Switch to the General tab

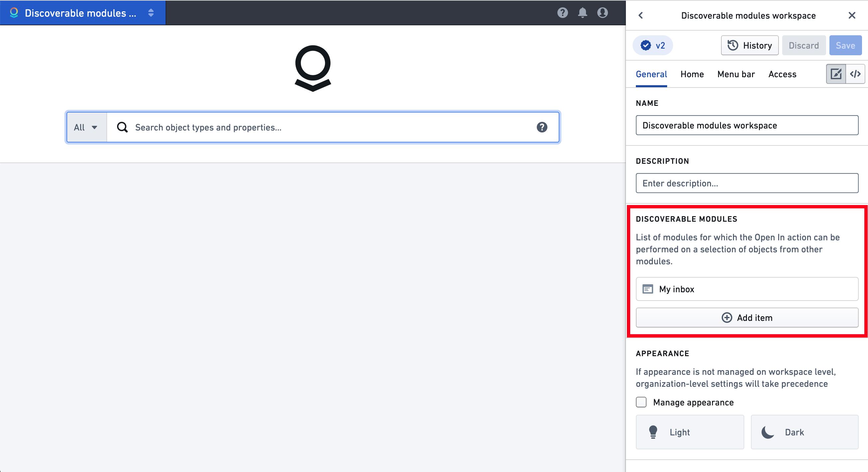pyautogui.click(x=651, y=74)
